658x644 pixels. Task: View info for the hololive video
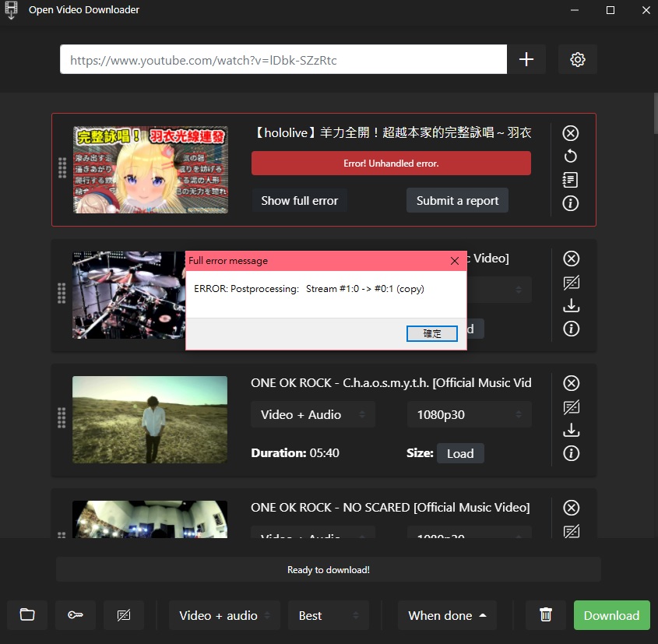tap(570, 203)
